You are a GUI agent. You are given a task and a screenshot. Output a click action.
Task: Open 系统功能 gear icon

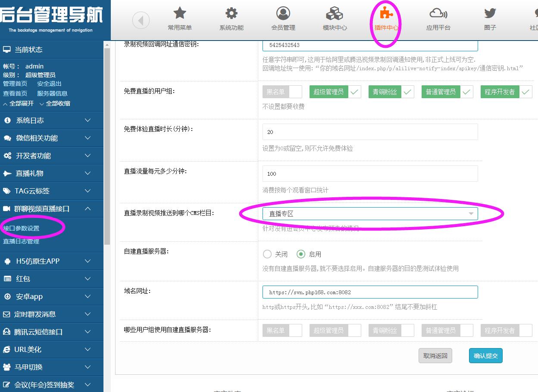231,13
